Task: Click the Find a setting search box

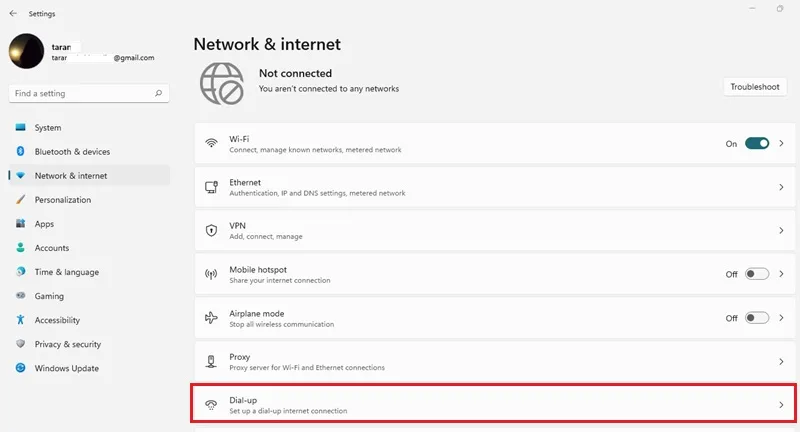Action: click(89, 93)
